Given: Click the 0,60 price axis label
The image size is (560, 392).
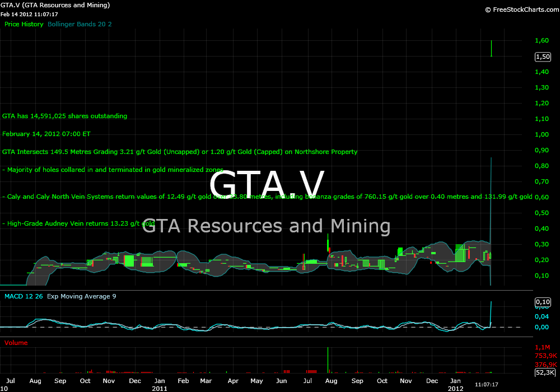Looking at the screenshot, I should click(542, 197).
